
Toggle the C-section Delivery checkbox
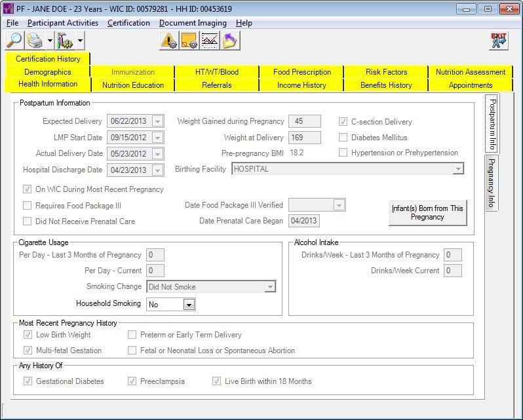[343, 122]
